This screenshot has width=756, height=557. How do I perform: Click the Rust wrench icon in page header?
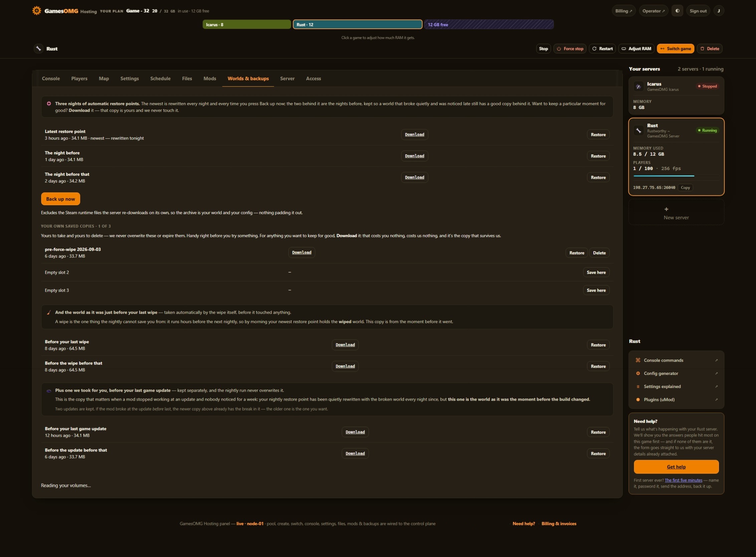(x=38, y=48)
